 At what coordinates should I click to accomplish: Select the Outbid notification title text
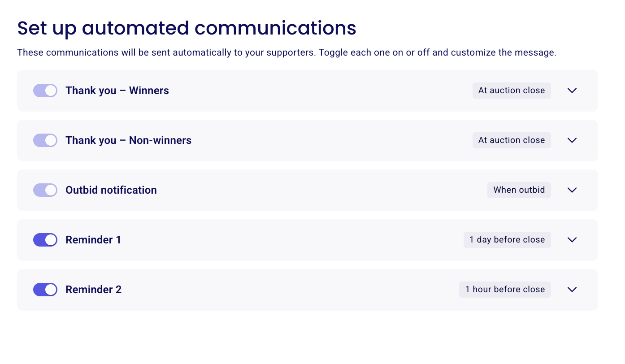[x=111, y=190]
